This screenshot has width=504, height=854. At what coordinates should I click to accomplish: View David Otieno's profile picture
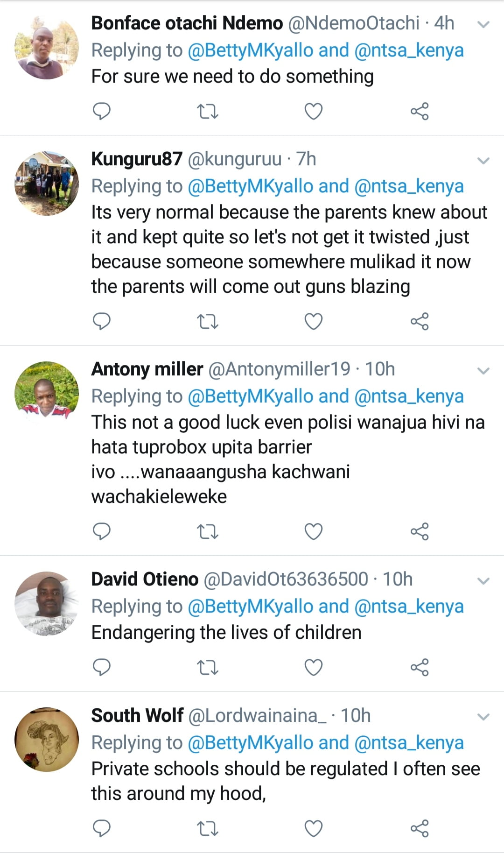tap(47, 603)
